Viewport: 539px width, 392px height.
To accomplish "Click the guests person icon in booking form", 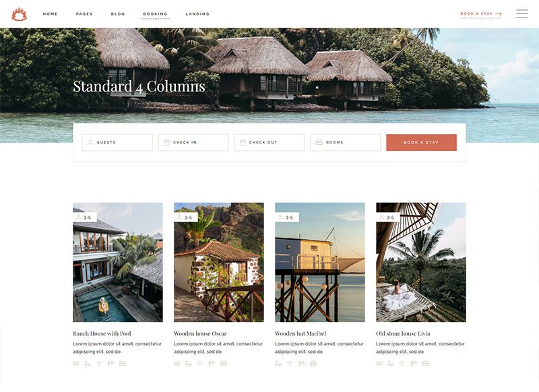I will click(x=90, y=142).
